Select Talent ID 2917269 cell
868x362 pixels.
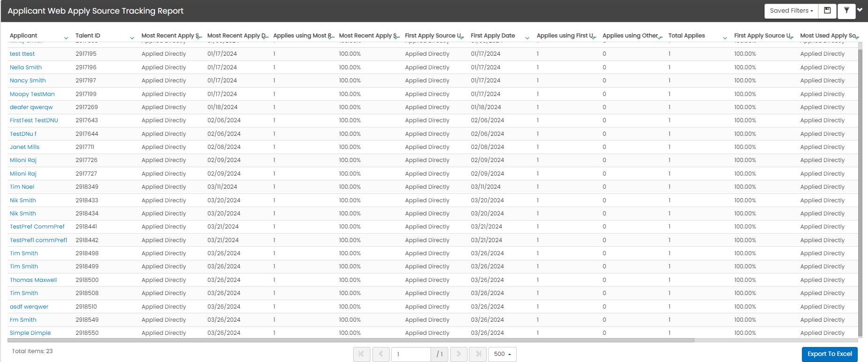tap(87, 107)
